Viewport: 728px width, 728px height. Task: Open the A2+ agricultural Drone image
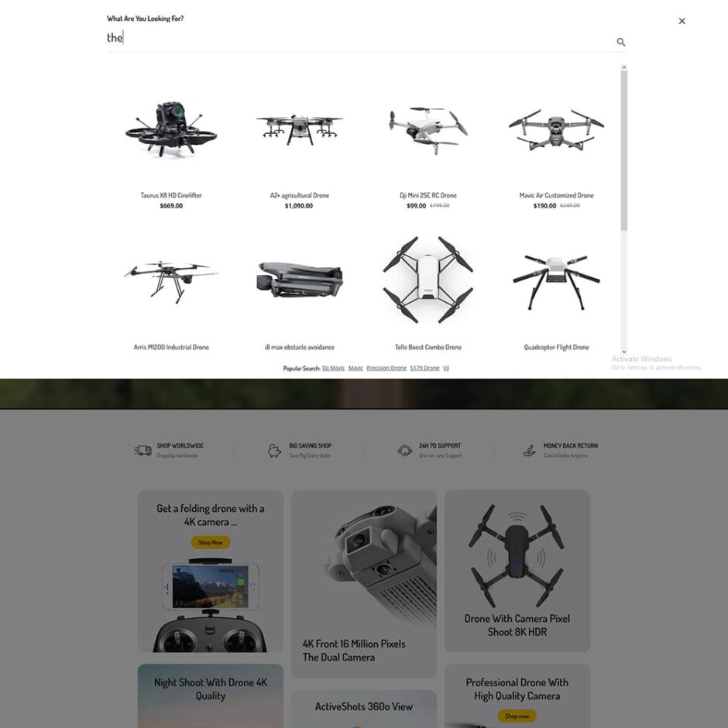[300, 128]
